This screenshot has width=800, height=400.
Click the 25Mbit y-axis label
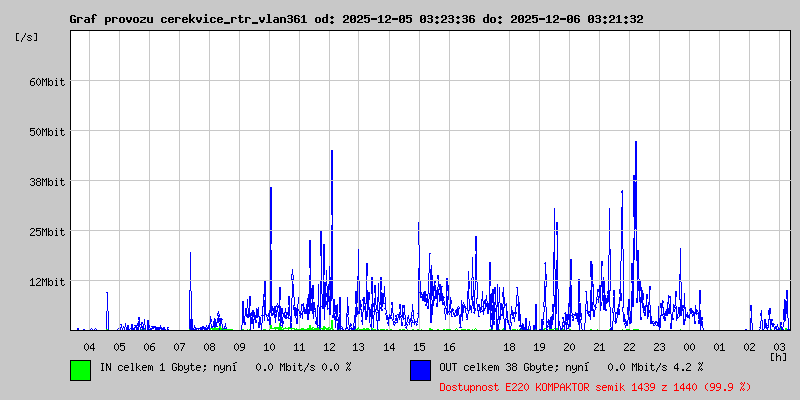click(47, 231)
